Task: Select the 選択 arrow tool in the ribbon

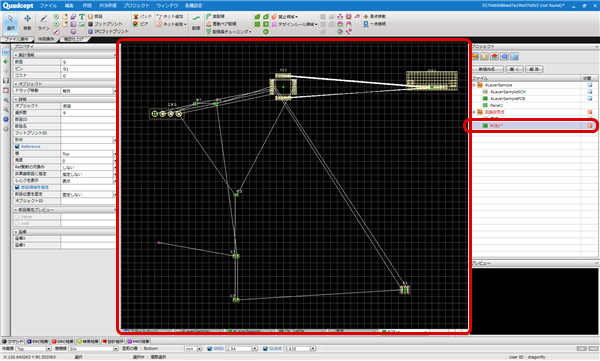Action: coord(10,23)
